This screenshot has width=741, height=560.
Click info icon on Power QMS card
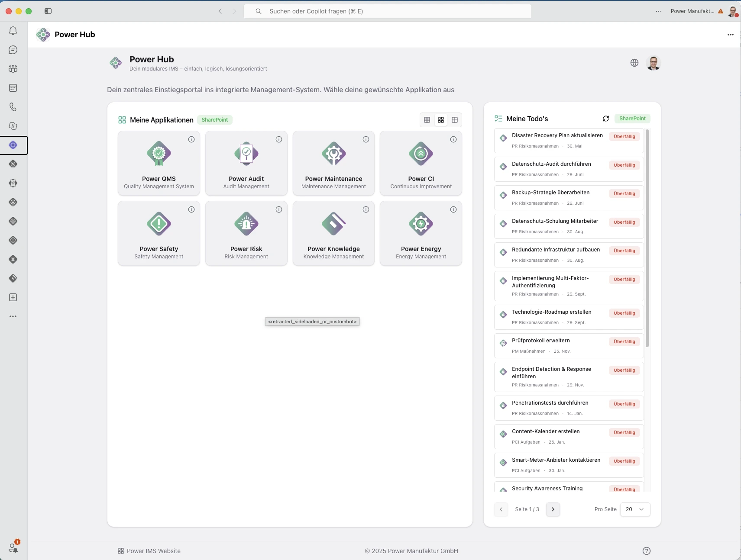pos(191,139)
